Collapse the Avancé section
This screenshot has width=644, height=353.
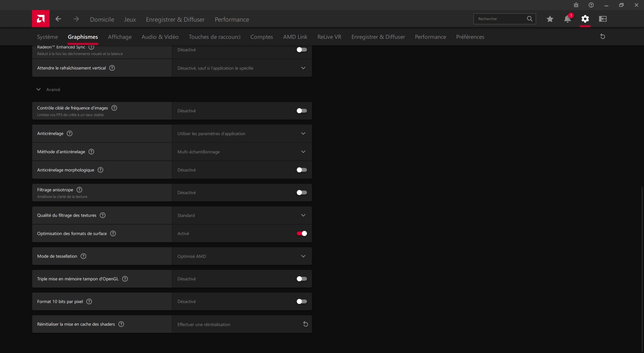pyautogui.click(x=38, y=89)
